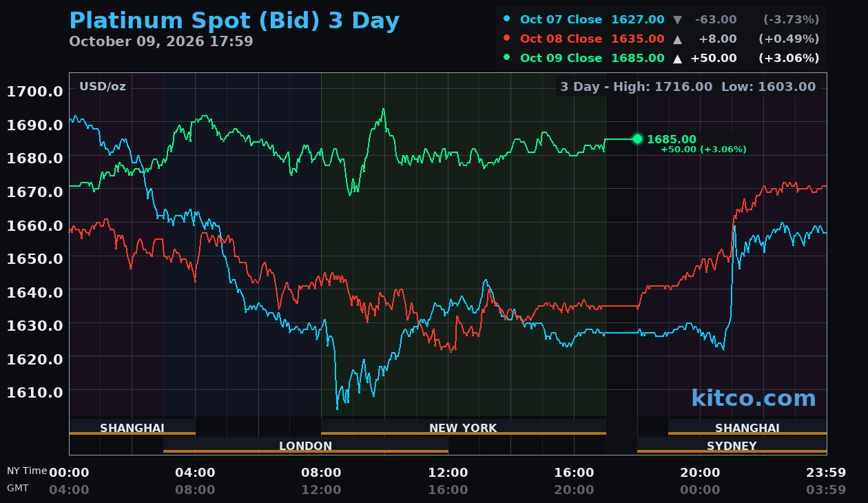Click the 20:00 GMT time tick
The width and height of the screenshot is (868, 503).
pos(574,490)
